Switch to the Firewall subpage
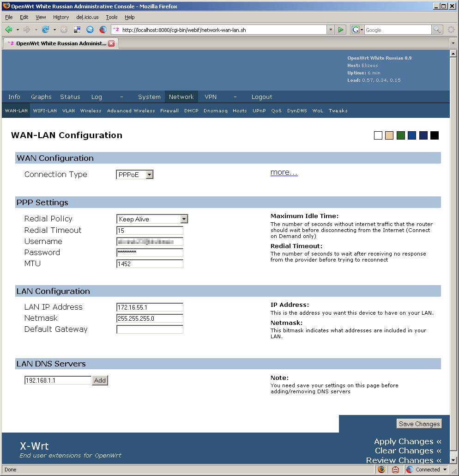459x476 pixels. coord(169,110)
